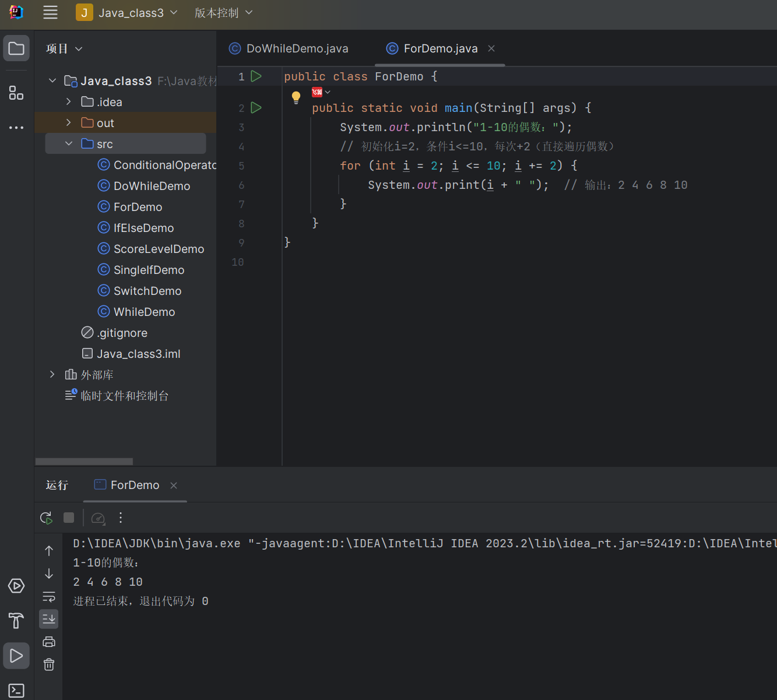Open the Build hammer tool window
This screenshot has height=700, width=777.
(16, 621)
